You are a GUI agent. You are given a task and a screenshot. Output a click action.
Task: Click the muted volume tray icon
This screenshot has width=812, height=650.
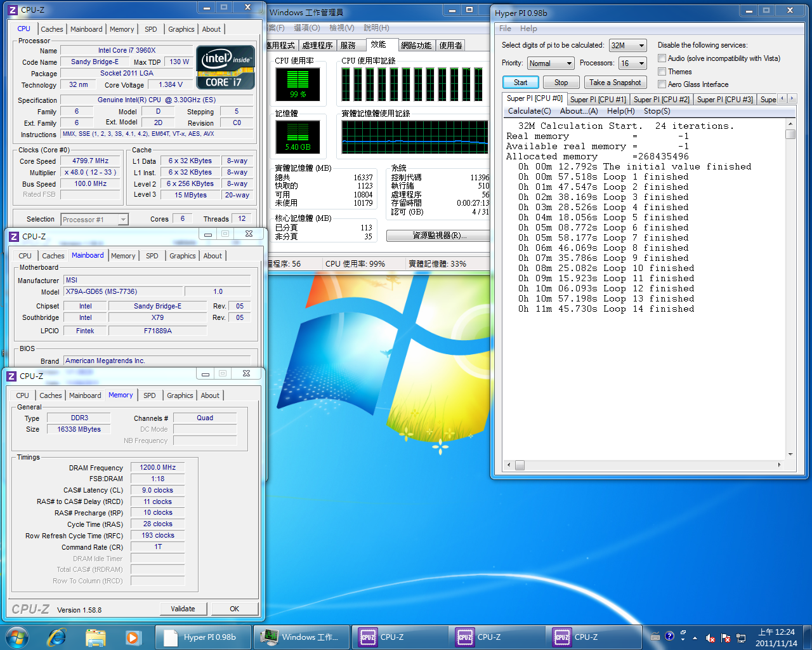pyautogui.click(x=710, y=638)
